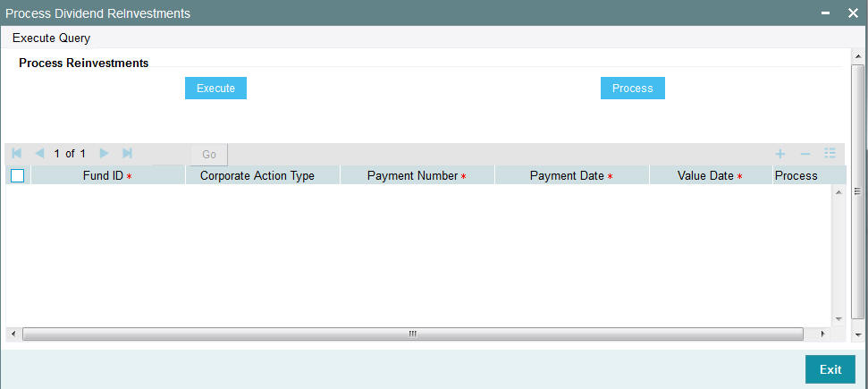This screenshot has width=868, height=389.
Task: Click the Exit button
Action: tap(830, 369)
